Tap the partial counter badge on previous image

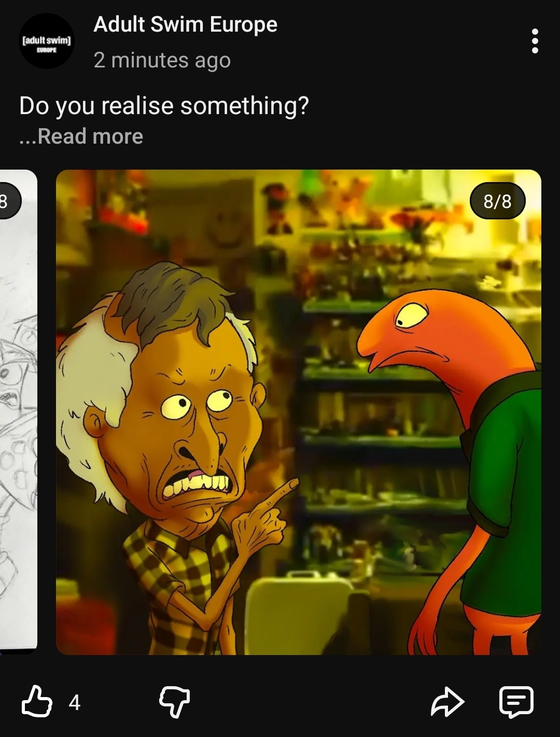(x=9, y=201)
